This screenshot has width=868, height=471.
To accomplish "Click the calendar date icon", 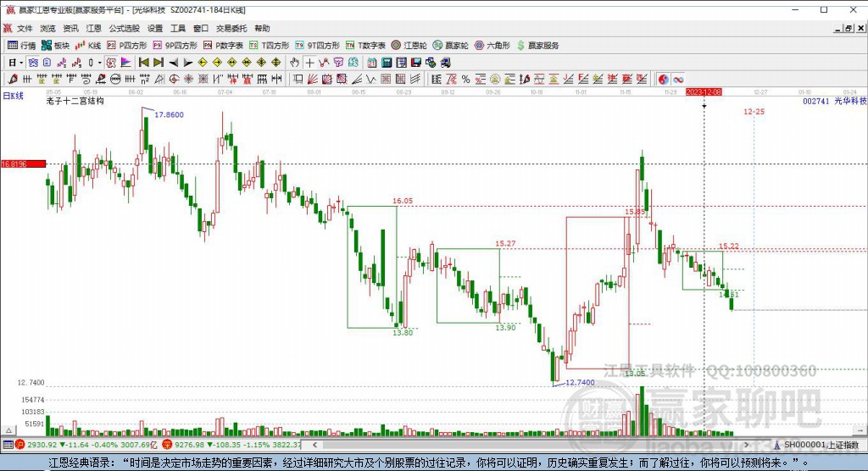I will coord(371,63).
